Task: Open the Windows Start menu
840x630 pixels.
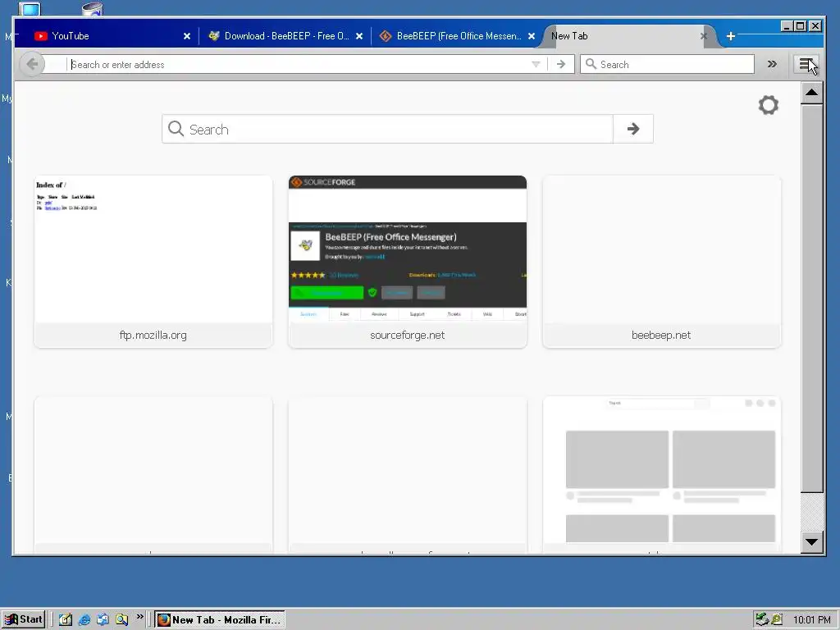Action: click(23, 619)
